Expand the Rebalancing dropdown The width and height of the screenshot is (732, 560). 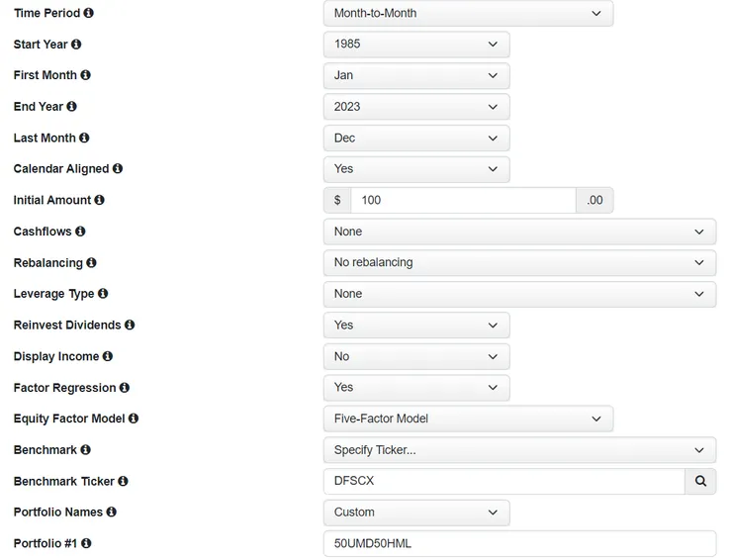pyautogui.click(x=519, y=262)
